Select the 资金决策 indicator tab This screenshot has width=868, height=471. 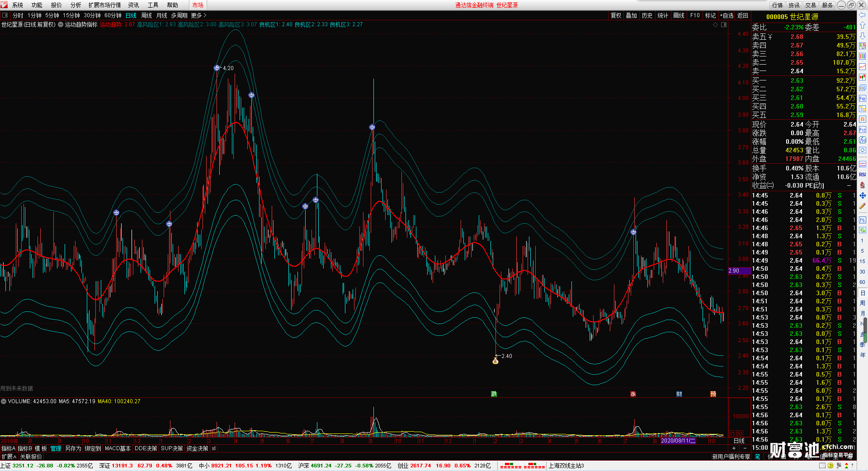[x=197, y=448]
